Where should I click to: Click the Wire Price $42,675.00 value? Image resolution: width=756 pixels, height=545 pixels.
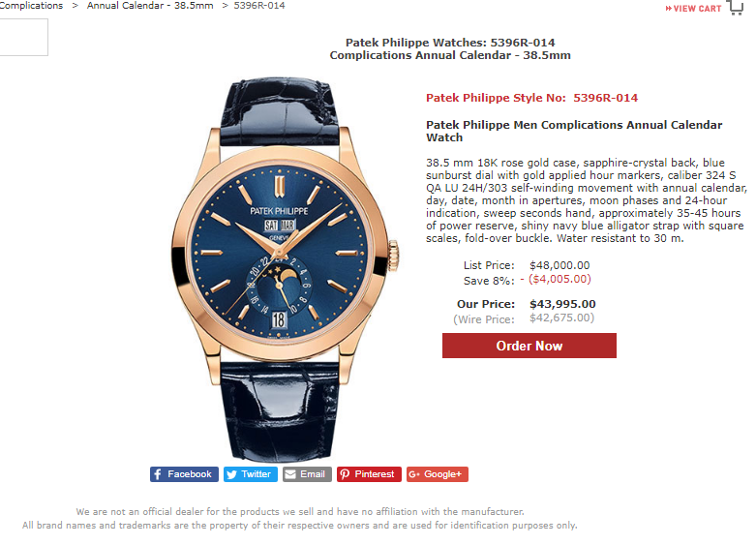click(561, 318)
